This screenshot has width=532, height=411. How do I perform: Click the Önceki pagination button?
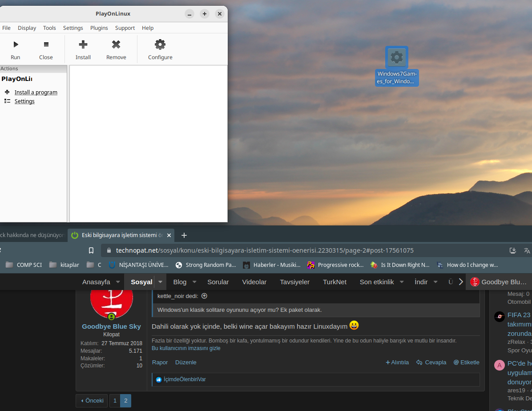(91, 400)
